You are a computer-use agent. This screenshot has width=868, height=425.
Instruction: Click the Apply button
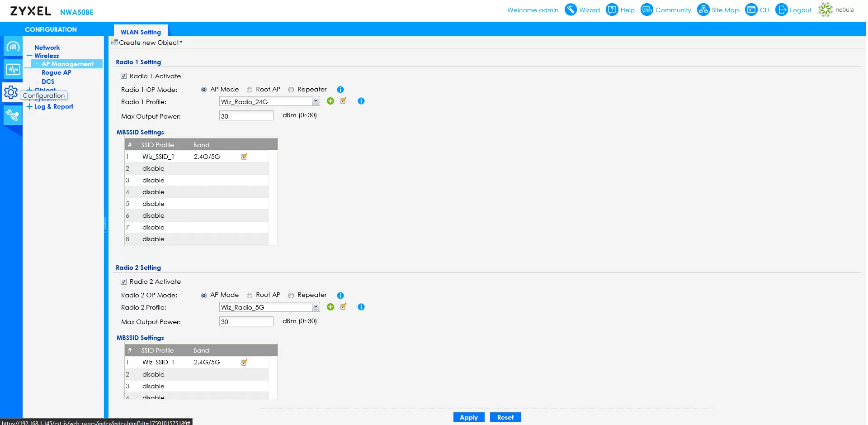(468, 417)
